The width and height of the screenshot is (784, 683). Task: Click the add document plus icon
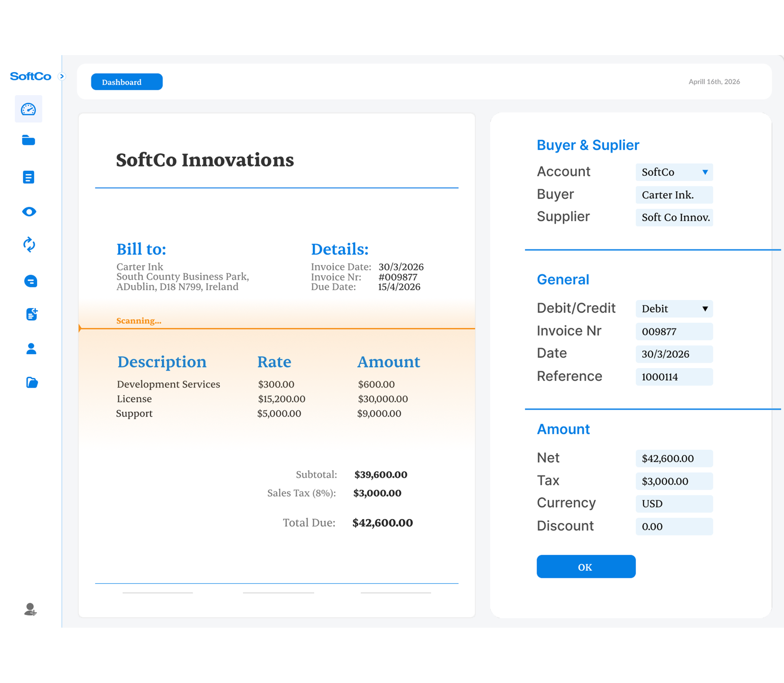tap(32, 314)
